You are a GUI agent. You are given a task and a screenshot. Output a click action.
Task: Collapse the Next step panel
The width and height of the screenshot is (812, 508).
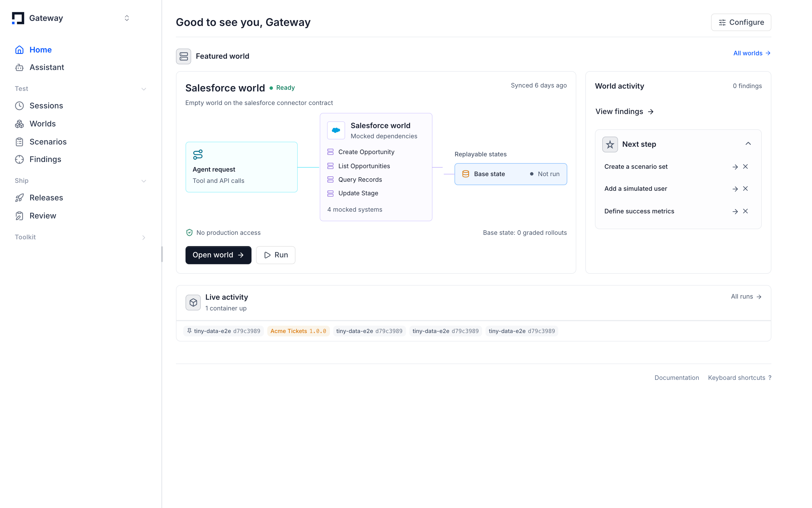pyautogui.click(x=748, y=144)
